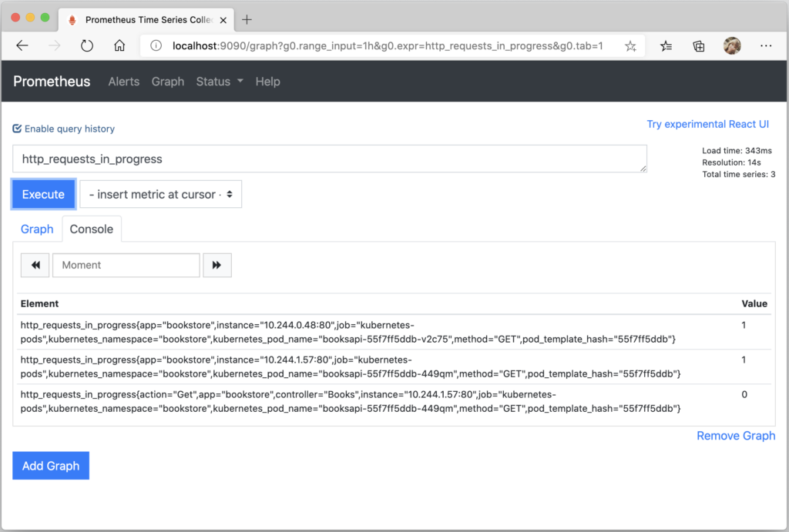This screenshot has height=532, width=789.
Task: Click the Total time series: 3 text
Action: [x=739, y=175]
